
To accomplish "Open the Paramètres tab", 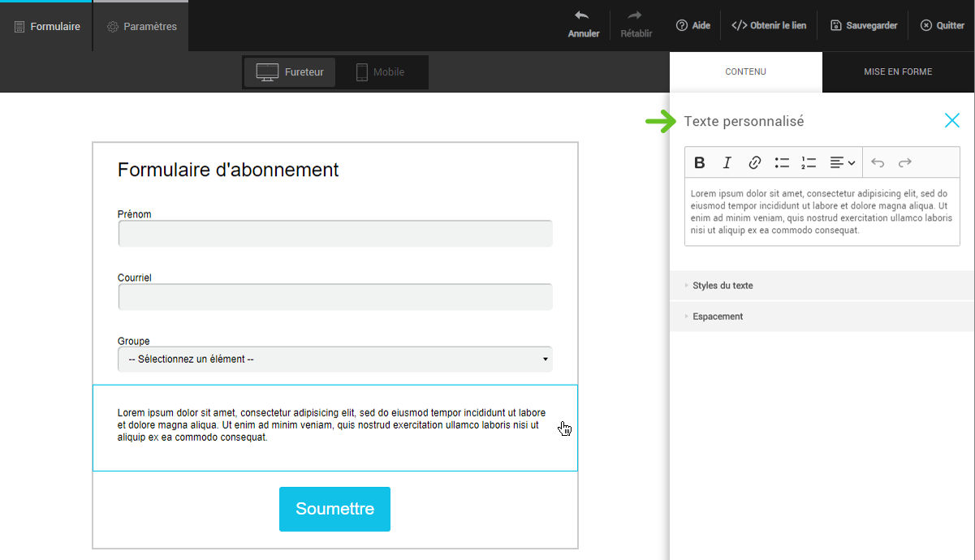I will coord(141,27).
